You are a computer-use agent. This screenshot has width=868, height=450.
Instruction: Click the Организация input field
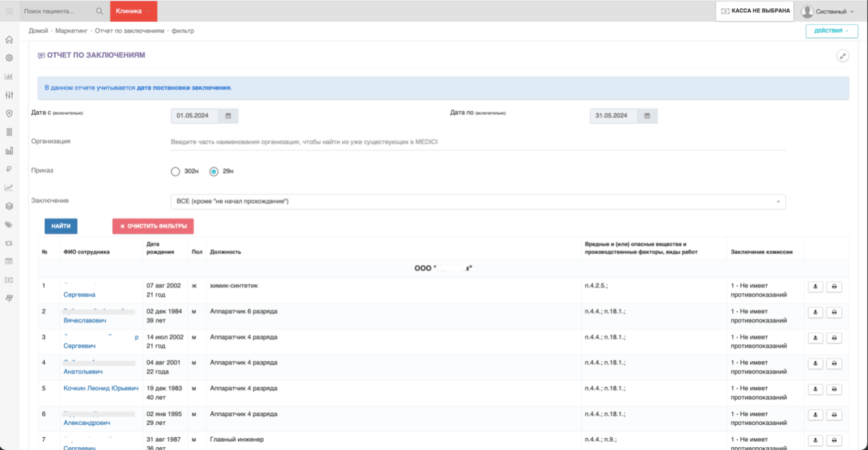click(478, 142)
